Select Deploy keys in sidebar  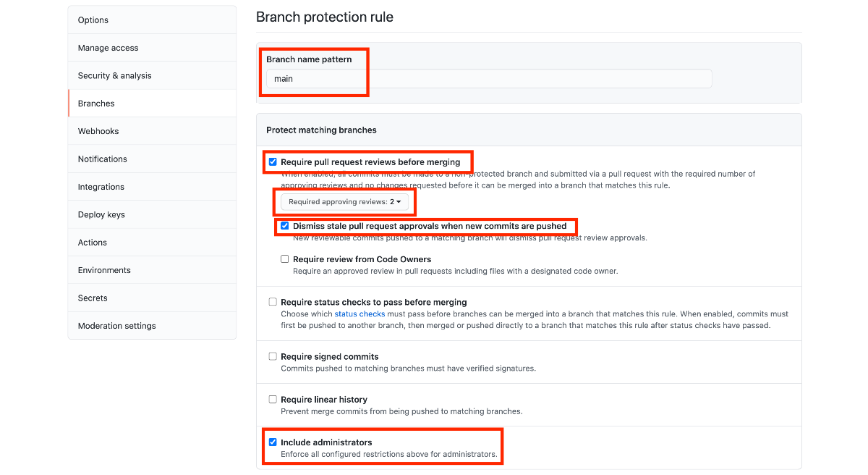tap(152, 214)
